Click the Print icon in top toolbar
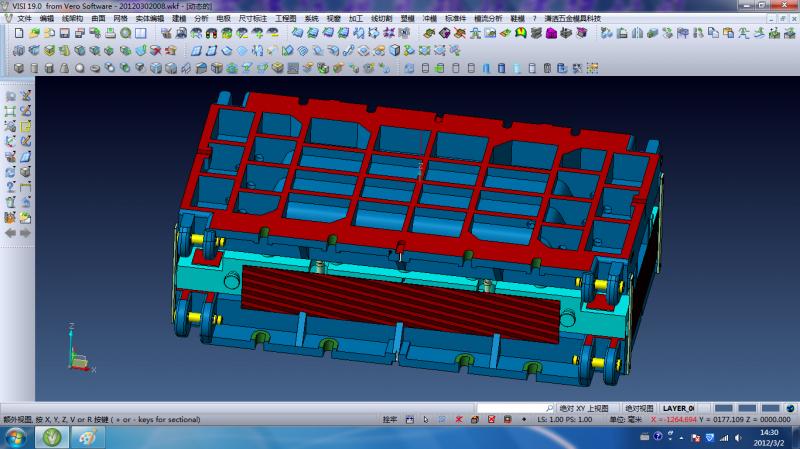 111,33
